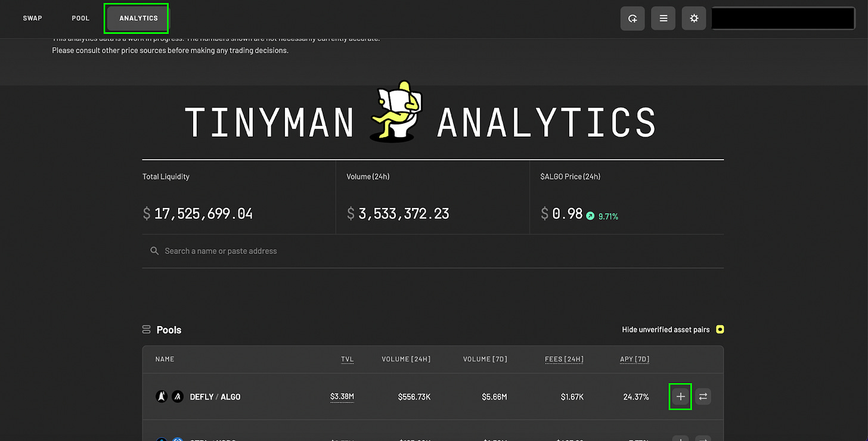
Task: Switch to the POOL tab
Action: [80, 18]
